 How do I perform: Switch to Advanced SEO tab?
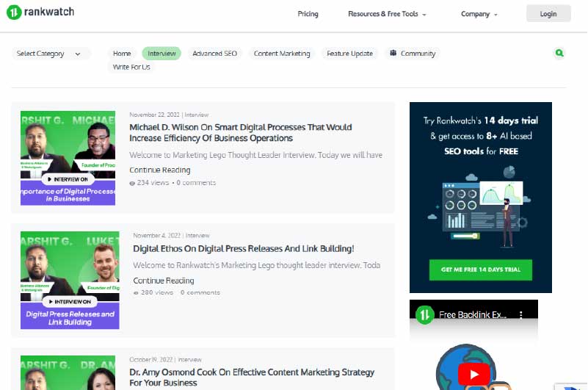(214, 54)
